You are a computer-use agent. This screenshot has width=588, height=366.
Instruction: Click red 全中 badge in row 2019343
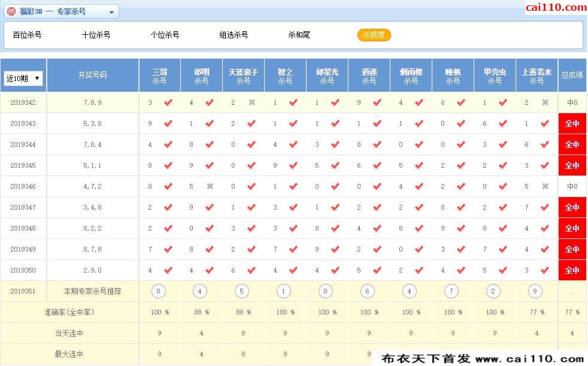(x=572, y=123)
